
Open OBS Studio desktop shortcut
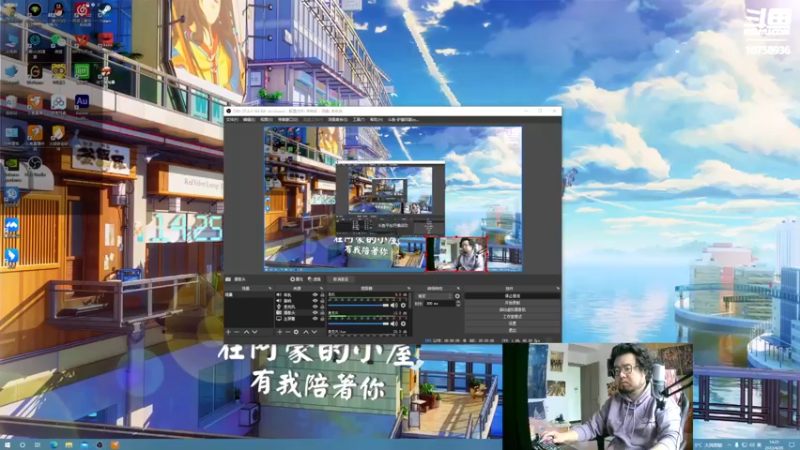(35, 163)
